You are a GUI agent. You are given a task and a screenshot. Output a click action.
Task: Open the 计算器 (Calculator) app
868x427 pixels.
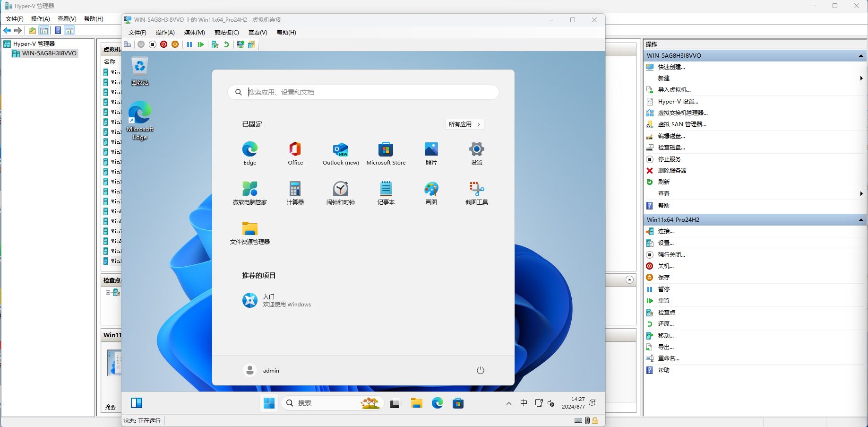click(x=295, y=193)
